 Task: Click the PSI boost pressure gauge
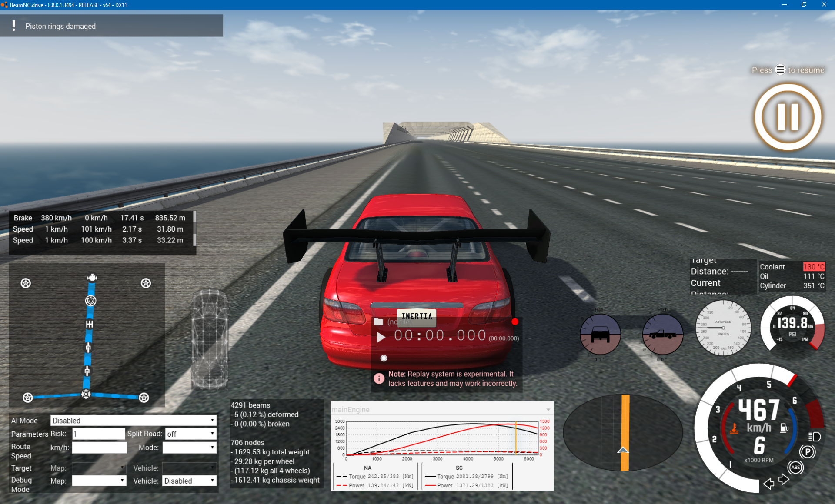[x=792, y=324]
